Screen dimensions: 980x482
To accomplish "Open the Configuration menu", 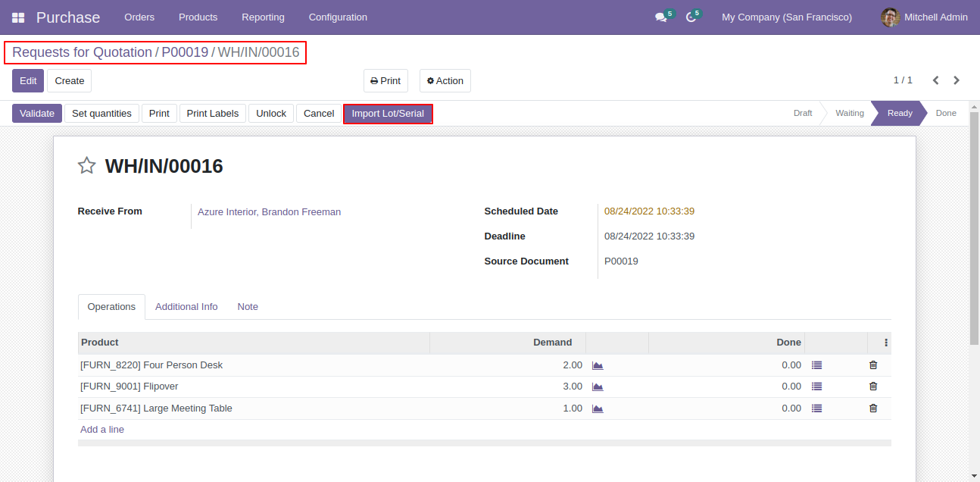I will 338,17.
